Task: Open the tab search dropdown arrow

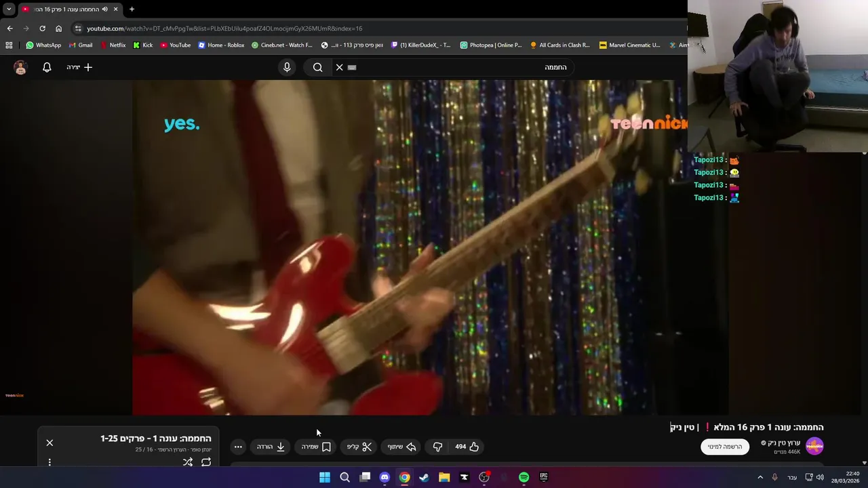Action: (9, 9)
